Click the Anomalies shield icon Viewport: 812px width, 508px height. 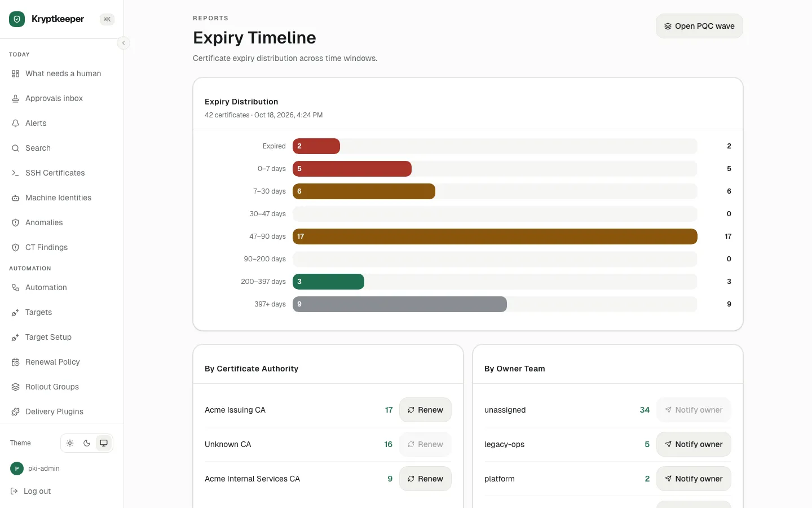coord(16,223)
